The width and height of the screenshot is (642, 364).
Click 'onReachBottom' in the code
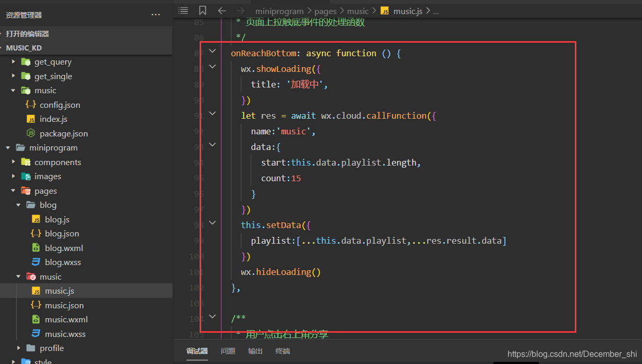(x=263, y=53)
